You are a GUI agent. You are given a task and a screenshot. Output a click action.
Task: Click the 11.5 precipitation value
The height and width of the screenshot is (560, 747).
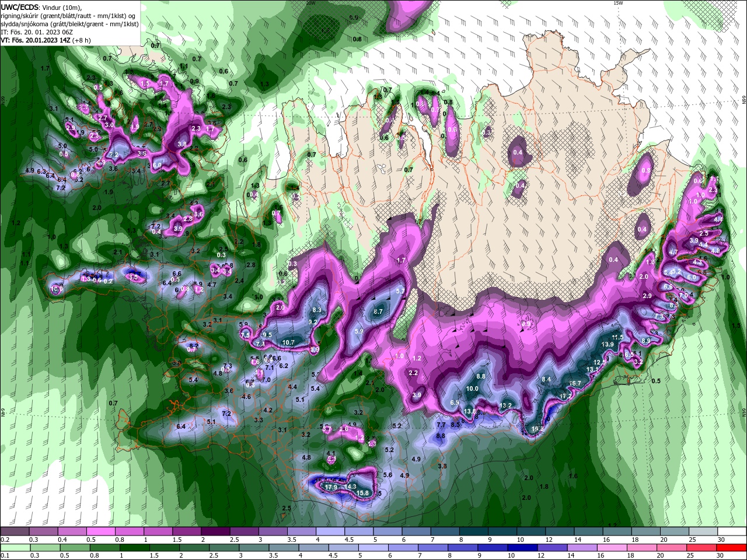coord(617,337)
